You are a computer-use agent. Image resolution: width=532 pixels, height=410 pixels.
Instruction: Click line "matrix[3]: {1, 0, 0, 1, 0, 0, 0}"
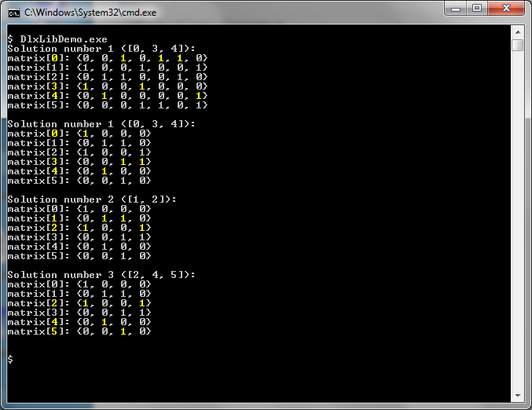pyautogui.click(x=107, y=86)
